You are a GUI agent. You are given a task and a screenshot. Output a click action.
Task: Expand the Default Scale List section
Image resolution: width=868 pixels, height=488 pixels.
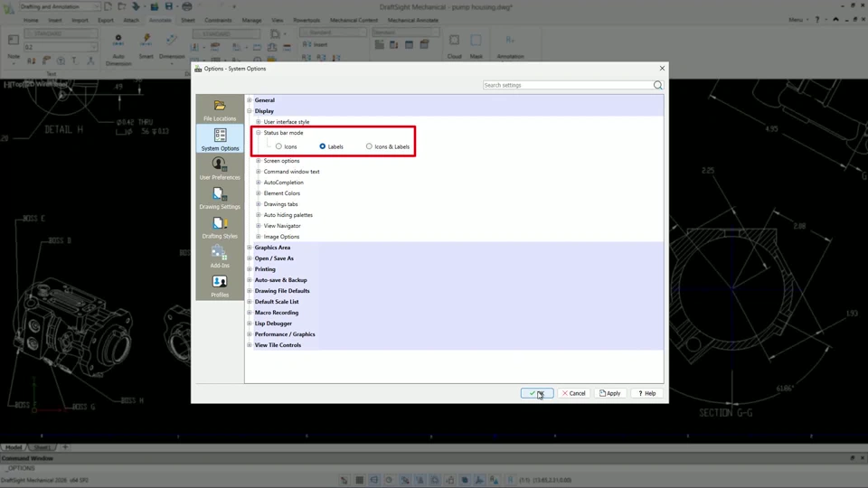[250, 302]
